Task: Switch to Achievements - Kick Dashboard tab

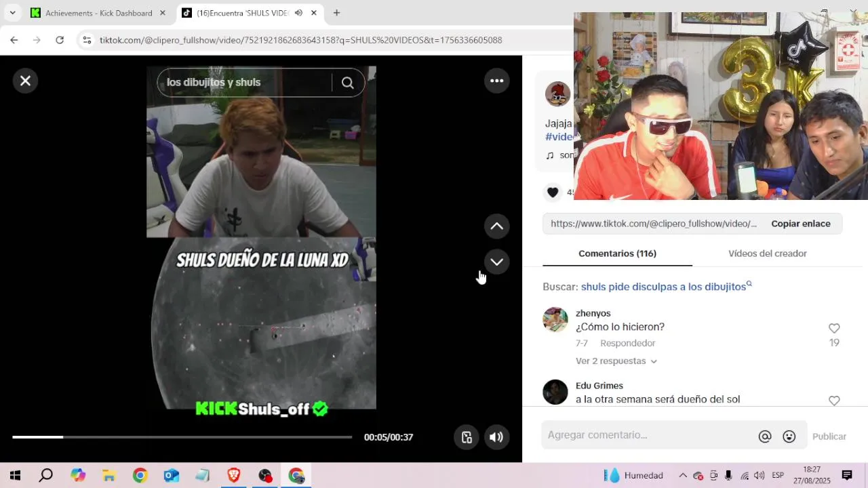Action: click(x=98, y=13)
